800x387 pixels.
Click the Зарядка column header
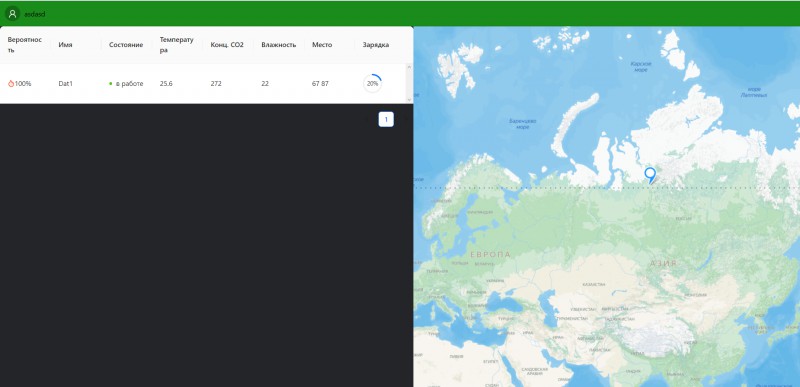(380, 44)
